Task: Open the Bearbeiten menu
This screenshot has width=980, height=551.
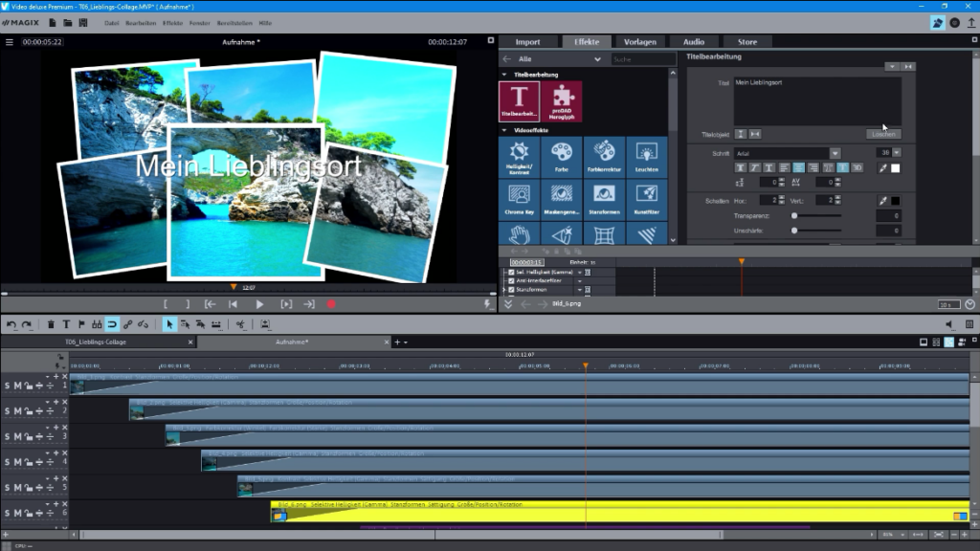Action: (x=142, y=21)
